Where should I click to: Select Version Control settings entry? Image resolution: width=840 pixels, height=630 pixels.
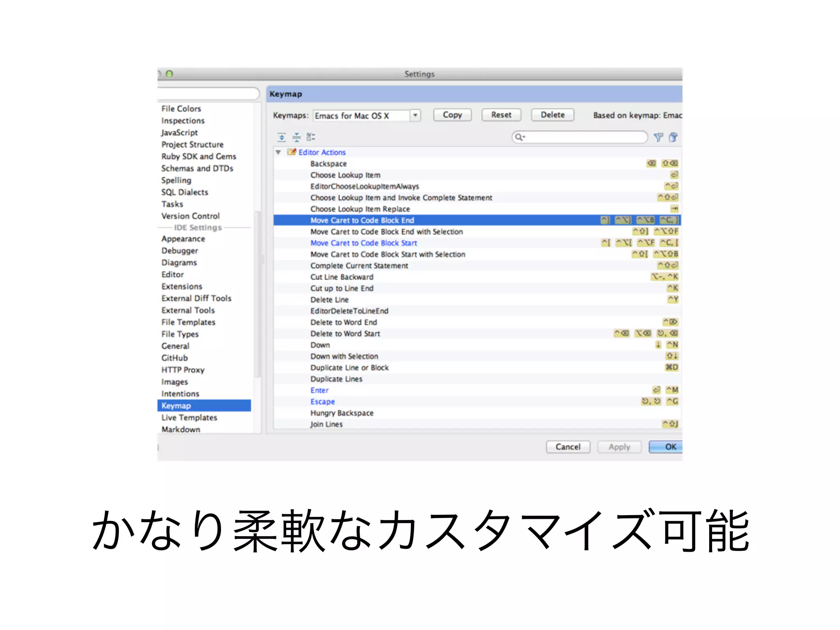tap(190, 216)
